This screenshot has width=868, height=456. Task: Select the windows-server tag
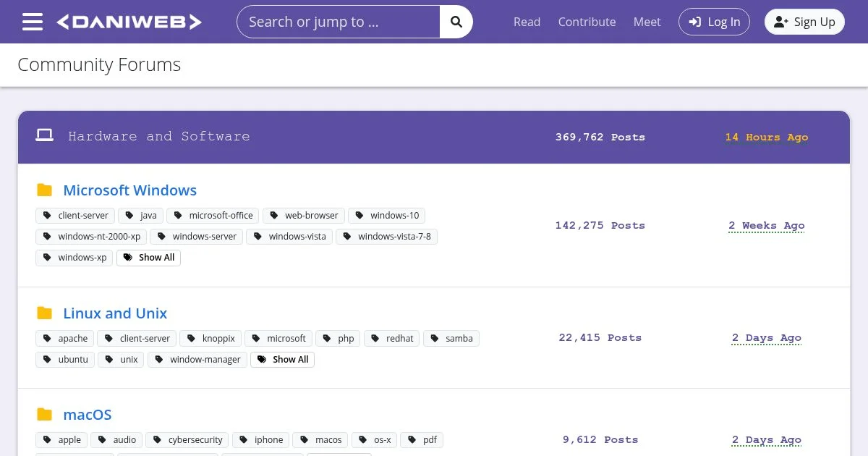click(196, 237)
